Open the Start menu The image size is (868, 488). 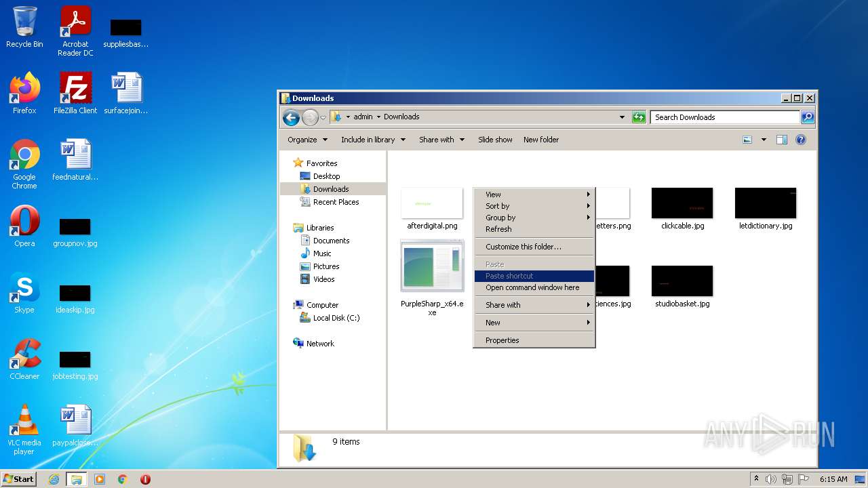(18, 479)
